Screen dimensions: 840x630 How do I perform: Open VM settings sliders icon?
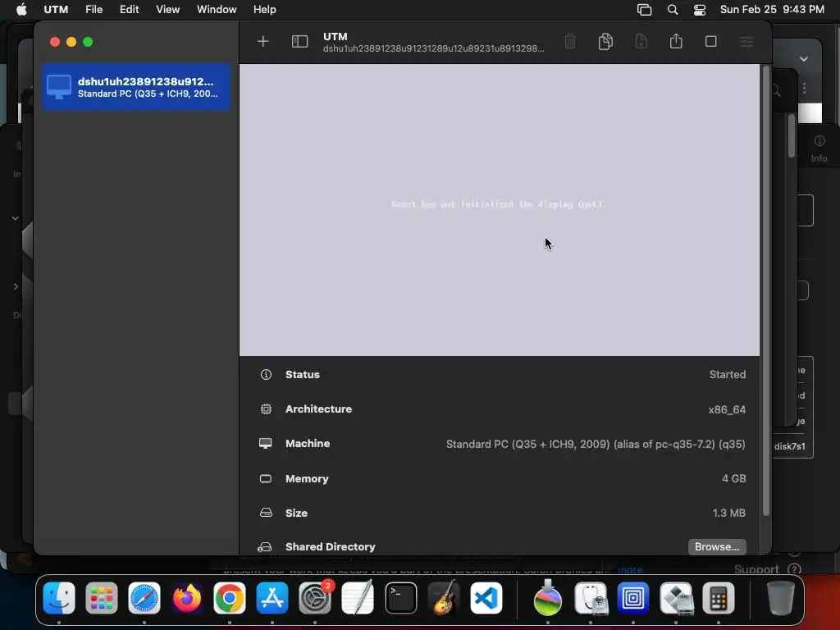746,41
